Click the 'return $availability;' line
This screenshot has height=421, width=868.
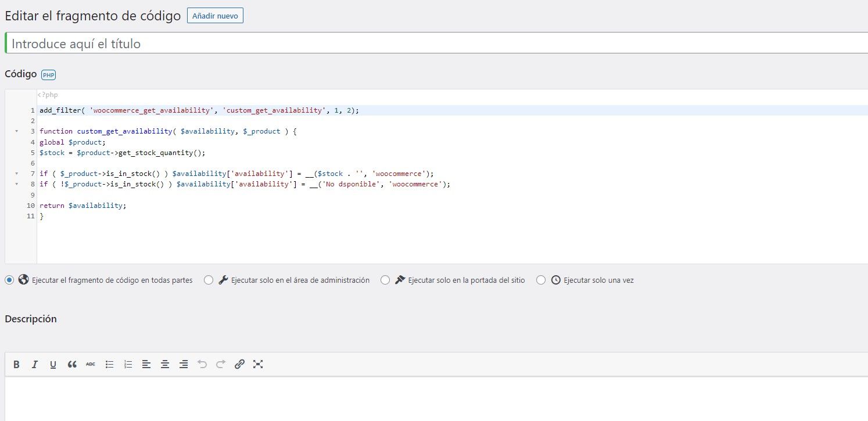(83, 206)
